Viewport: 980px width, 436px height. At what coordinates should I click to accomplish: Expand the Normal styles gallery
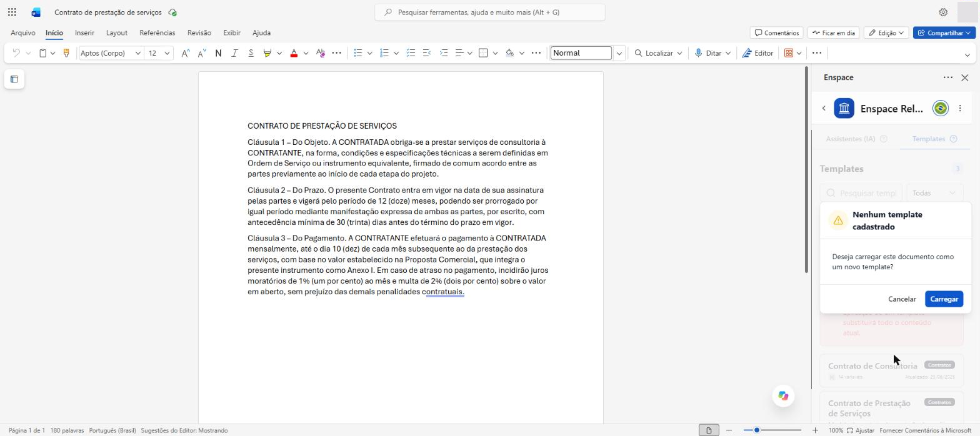tap(619, 53)
